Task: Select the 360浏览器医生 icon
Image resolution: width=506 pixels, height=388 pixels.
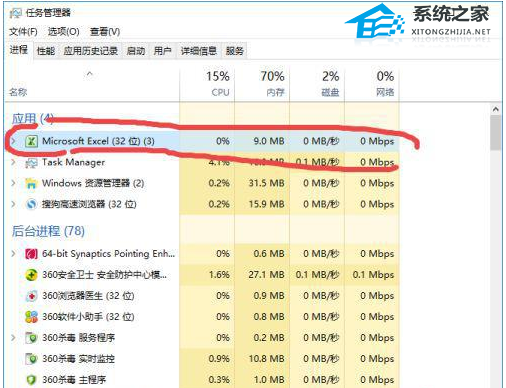Action: click(x=31, y=296)
